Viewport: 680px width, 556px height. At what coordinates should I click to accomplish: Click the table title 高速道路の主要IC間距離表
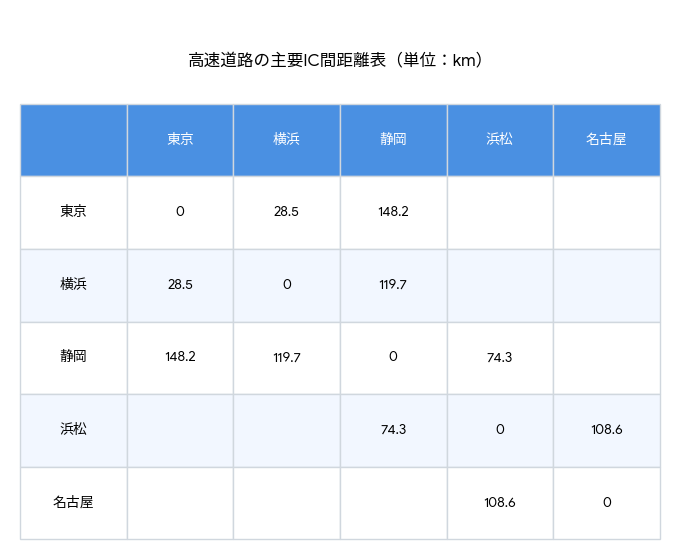pyautogui.click(x=339, y=61)
